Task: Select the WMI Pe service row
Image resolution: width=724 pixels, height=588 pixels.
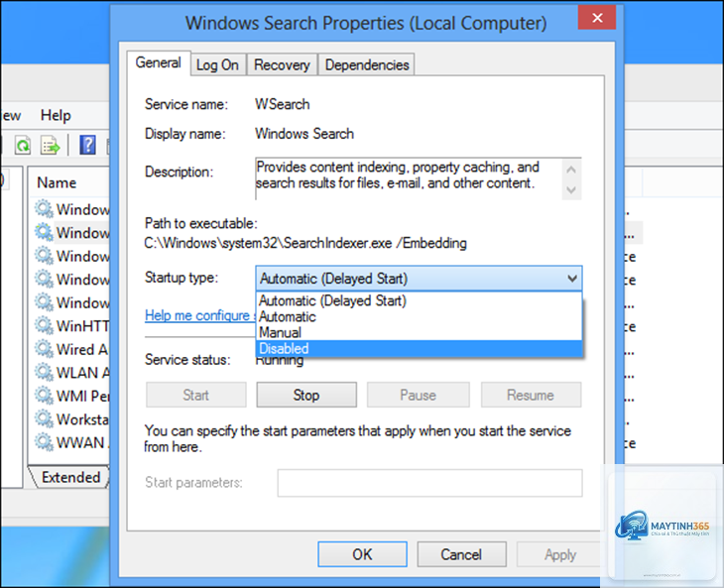Action: point(71,396)
